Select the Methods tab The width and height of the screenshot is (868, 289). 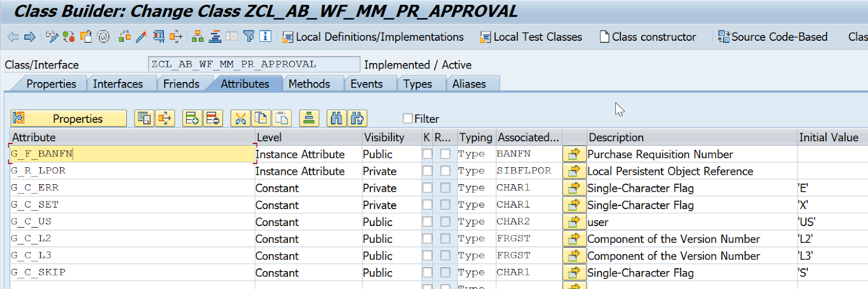(x=309, y=84)
